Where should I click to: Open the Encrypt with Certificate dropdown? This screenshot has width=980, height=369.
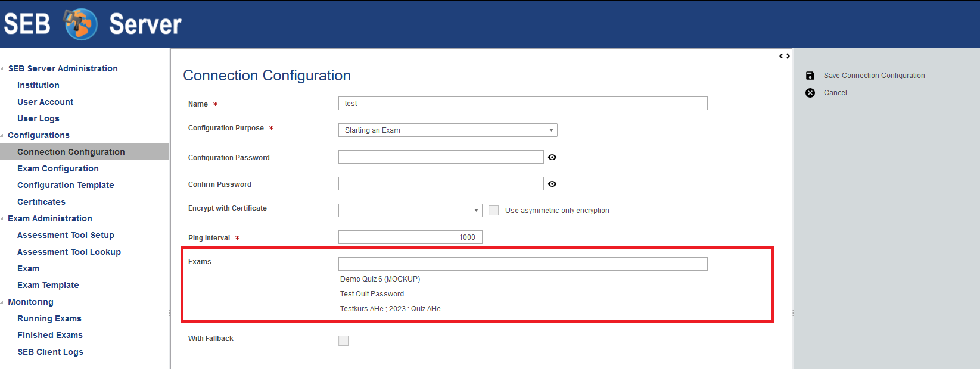(x=410, y=210)
